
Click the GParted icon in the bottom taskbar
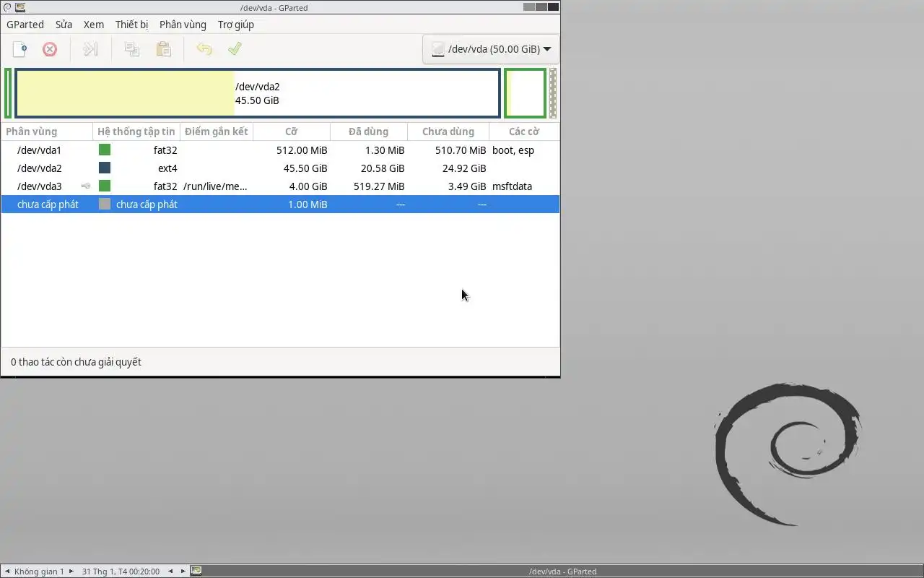[196, 571]
